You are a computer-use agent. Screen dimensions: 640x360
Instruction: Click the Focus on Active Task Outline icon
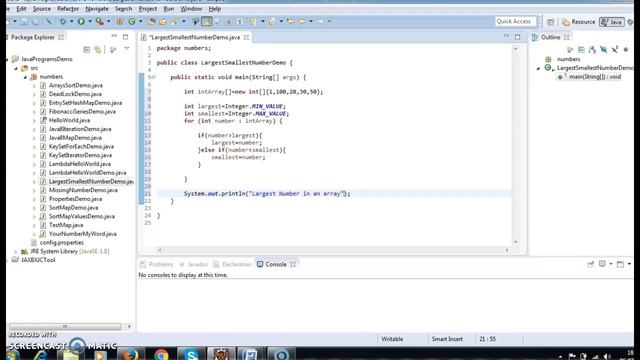[570, 49]
